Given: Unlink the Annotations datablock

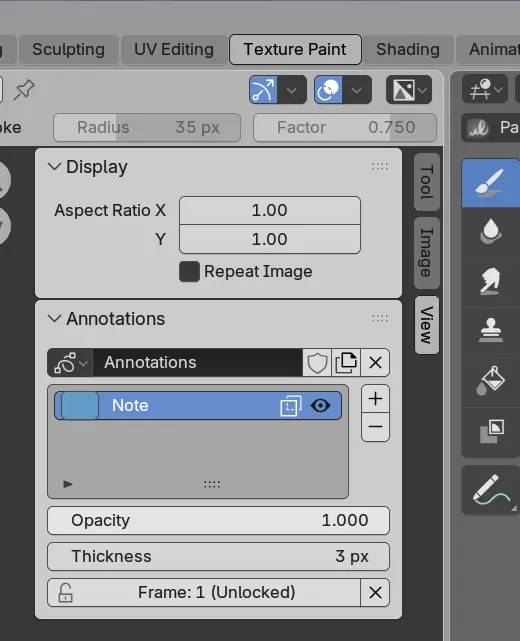Looking at the screenshot, I should (375, 363).
